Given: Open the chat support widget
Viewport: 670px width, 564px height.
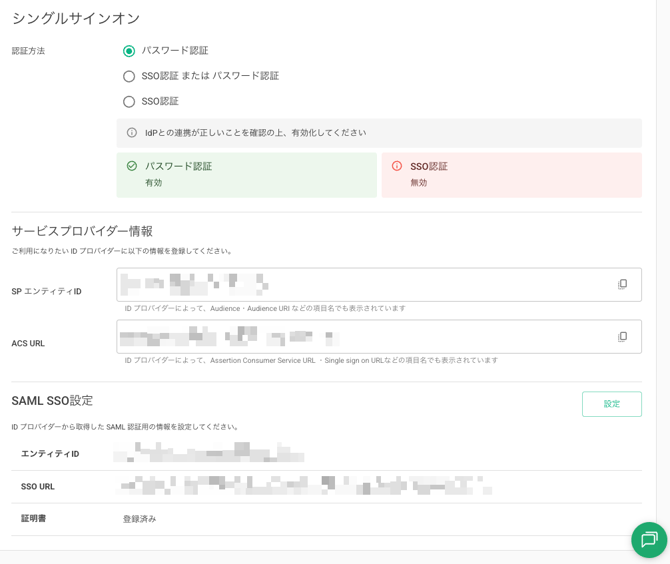Looking at the screenshot, I should [x=648, y=540].
